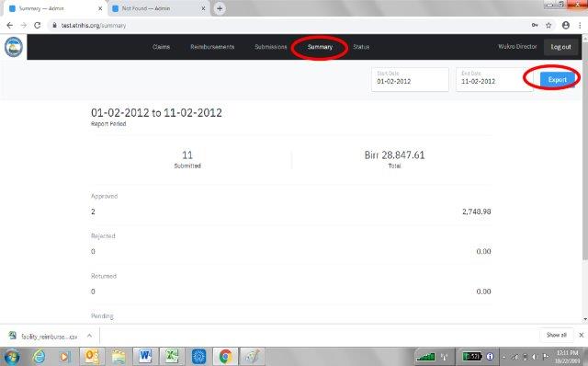The width and height of the screenshot is (588, 366).
Task: Click the Approved amount 2,748.98
Action: tap(476, 212)
